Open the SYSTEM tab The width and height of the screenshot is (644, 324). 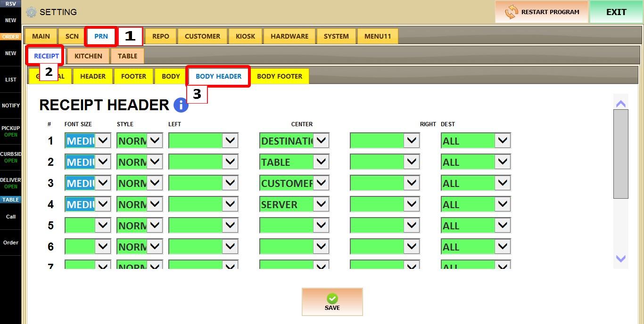click(x=336, y=36)
